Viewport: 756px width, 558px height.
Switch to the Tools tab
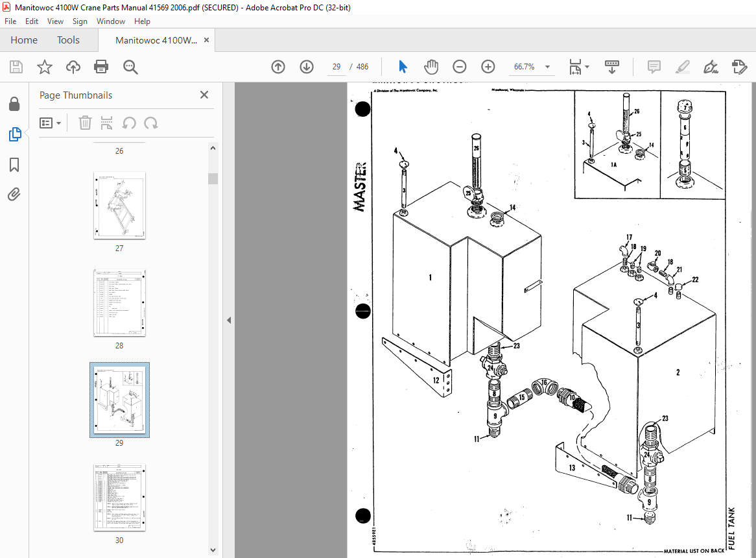[x=69, y=40]
